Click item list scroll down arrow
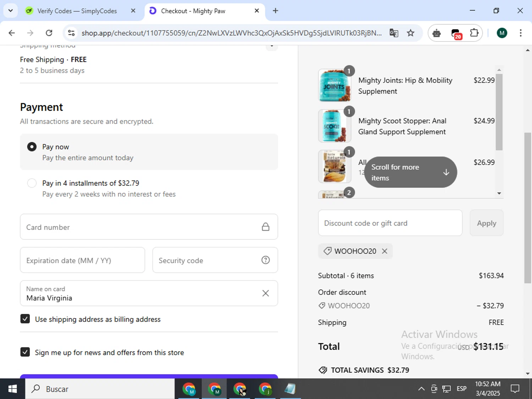This screenshot has height=399, width=532. coord(499,193)
